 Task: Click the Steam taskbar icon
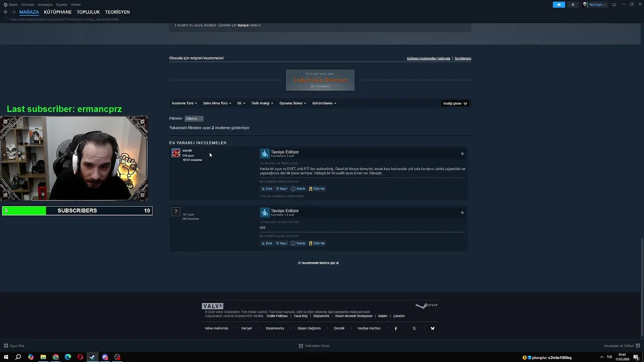tap(92, 357)
